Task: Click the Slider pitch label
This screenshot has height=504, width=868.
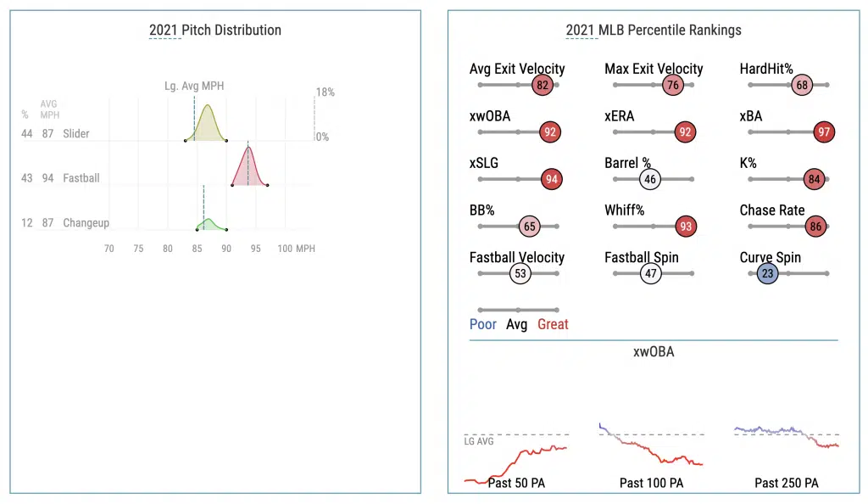Action: coord(75,134)
